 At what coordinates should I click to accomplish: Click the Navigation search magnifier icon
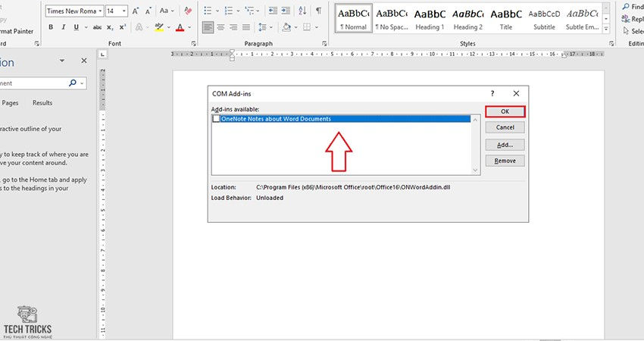(73, 83)
